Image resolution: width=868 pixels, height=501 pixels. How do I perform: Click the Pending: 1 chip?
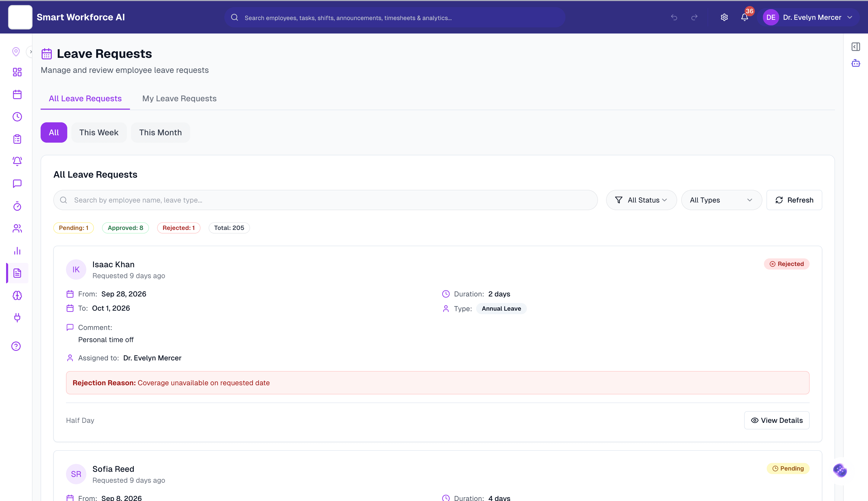coord(74,228)
